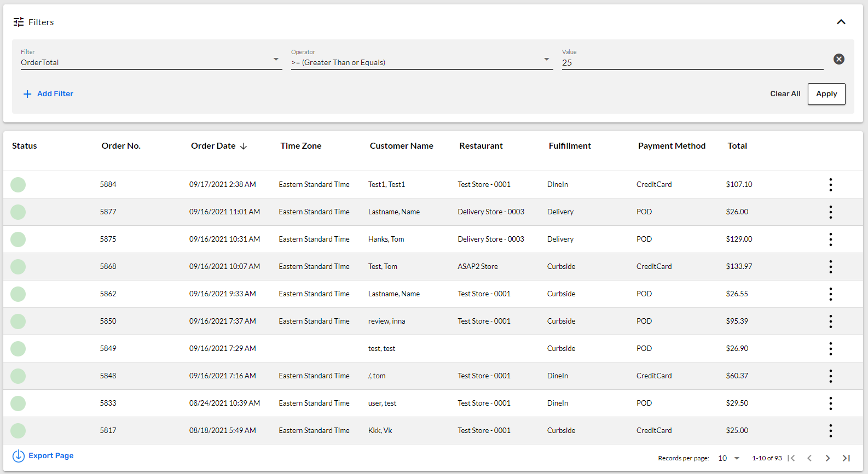Viewport: 868px width, 474px height.
Task: Click status indicator for order 5868
Action: point(18,267)
